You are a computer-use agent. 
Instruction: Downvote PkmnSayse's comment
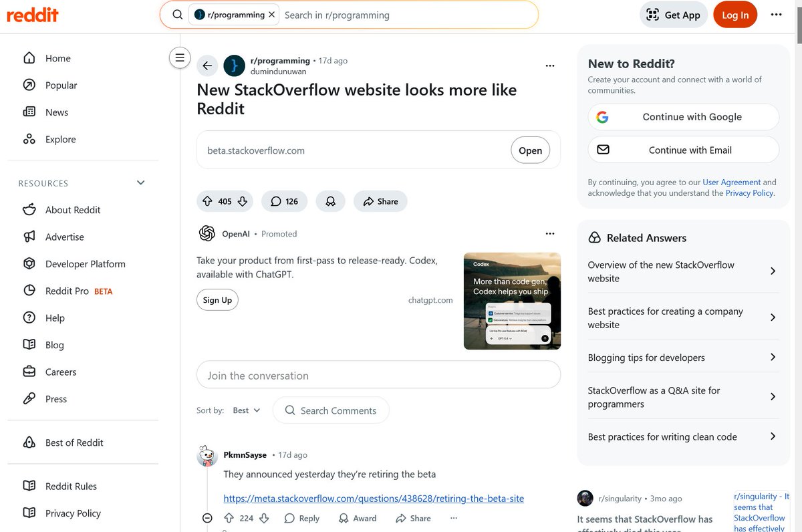click(x=264, y=519)
